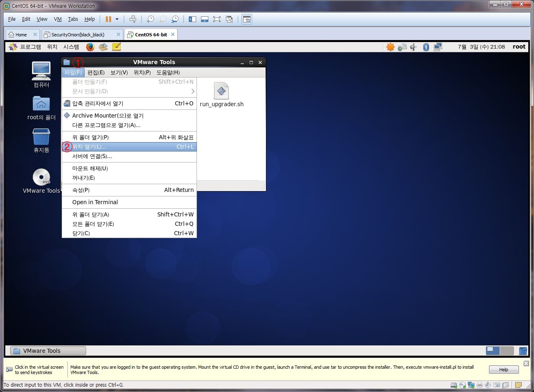Choose 마운트 해제(U)
The image size is (534, 392).
click(129, 169)
